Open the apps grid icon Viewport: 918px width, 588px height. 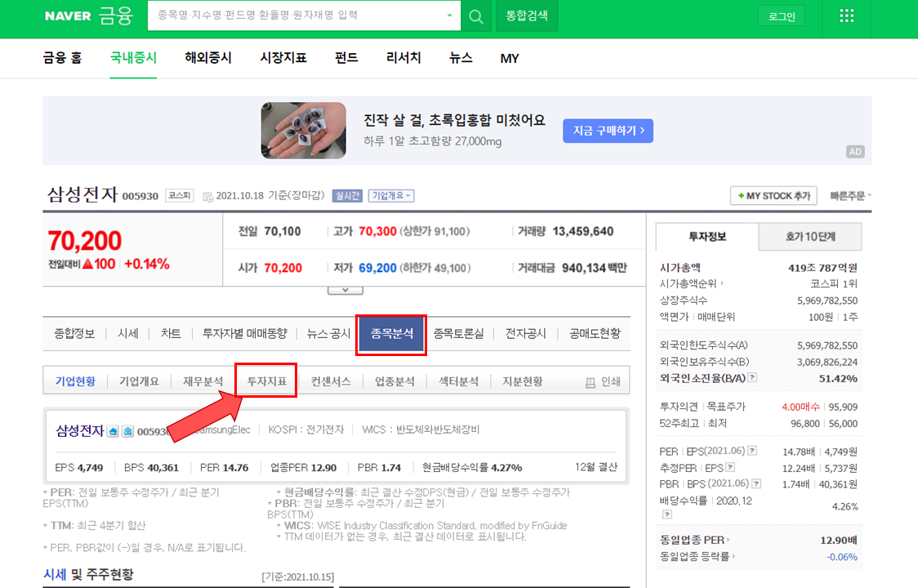847,16
